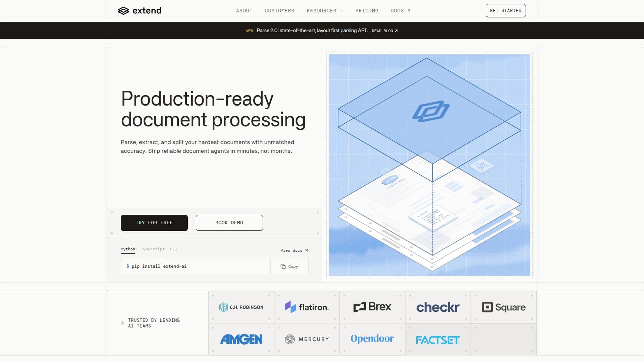
Task: Click the Mercury logo
Action: click(x=307, y=339)
